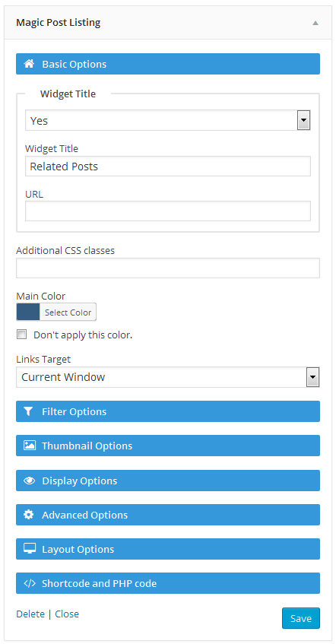The width and height of the screenshot is (336, 644).
Task: Click the home icon beside Basic Options
Action: click(x=28, y=64)
